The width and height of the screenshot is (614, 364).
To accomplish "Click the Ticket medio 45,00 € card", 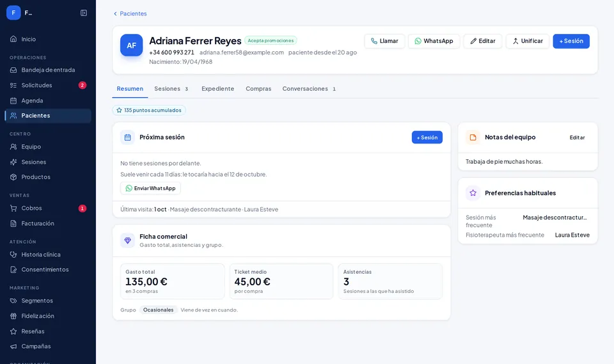I will pyautogui.click(x=281, y=281).
